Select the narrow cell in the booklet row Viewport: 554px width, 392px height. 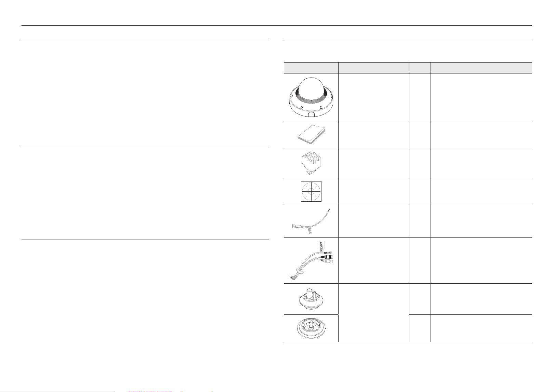(420, 135)
